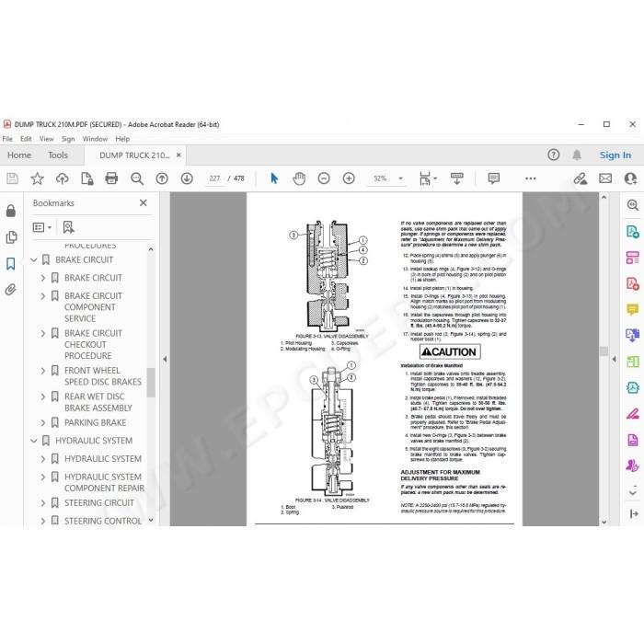
Task: Click the Export PDF tool icon
Action: pos(633,232)
